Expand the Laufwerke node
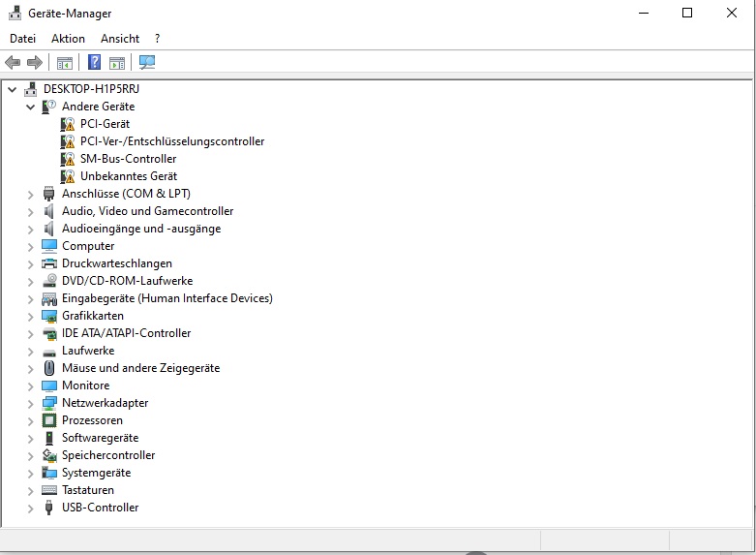 coord(31,351)
